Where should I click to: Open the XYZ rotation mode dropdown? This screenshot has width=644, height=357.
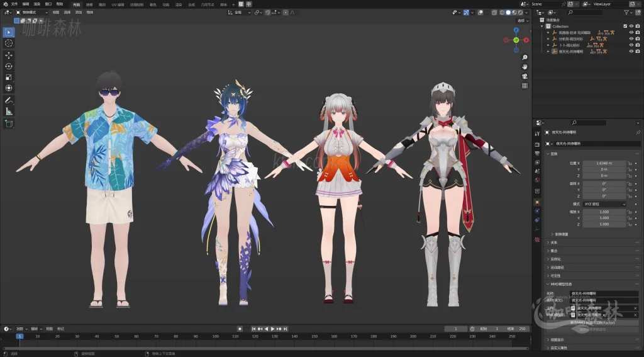pos(604,204)
